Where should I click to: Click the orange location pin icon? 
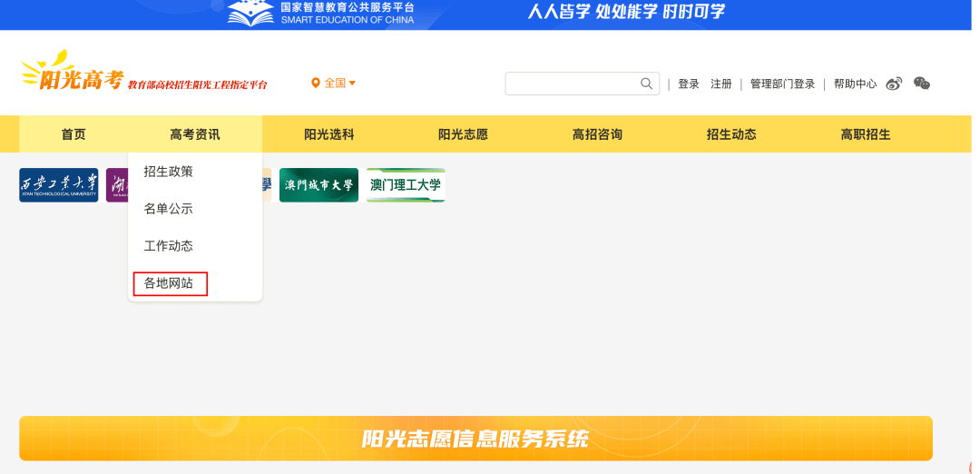click(x=316, y=84)
